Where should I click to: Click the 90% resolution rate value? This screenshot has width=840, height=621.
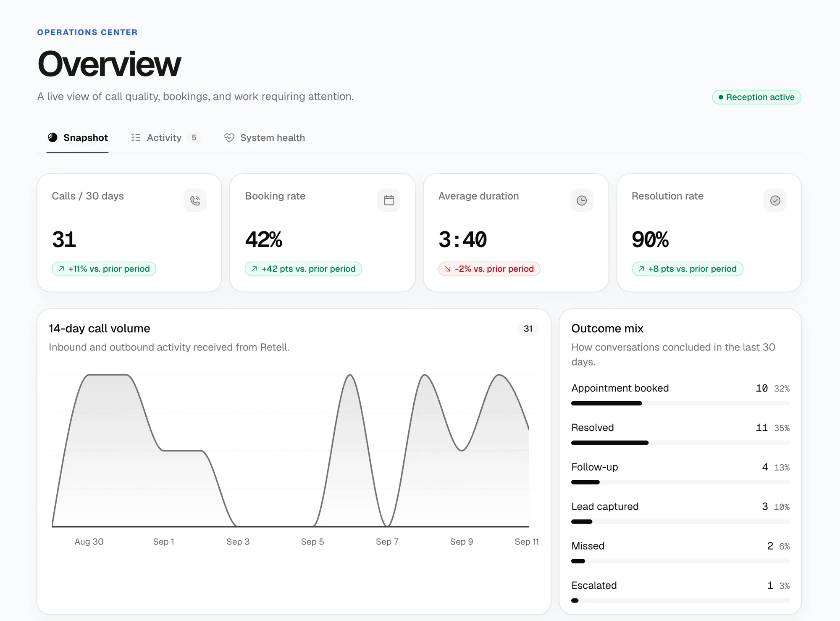pos(650,239)
